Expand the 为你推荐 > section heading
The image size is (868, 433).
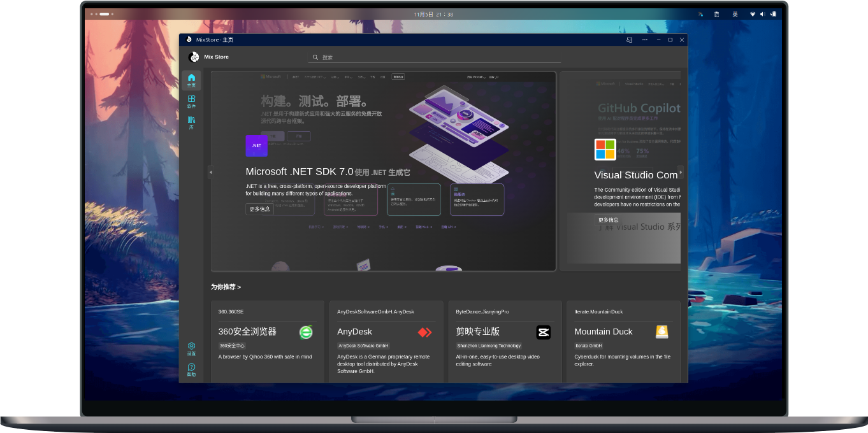click(x=226, y=287)
